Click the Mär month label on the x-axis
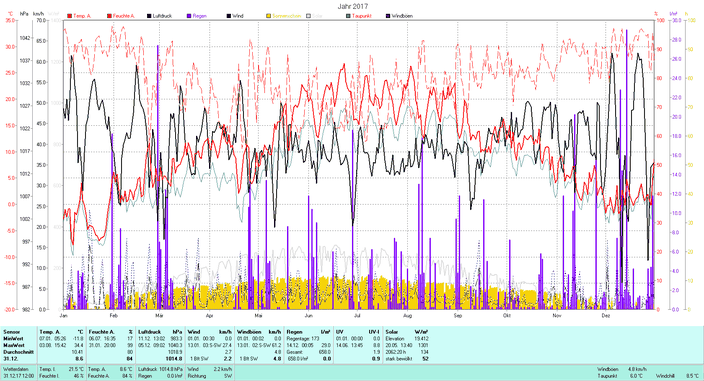 (x=160, y=316)
